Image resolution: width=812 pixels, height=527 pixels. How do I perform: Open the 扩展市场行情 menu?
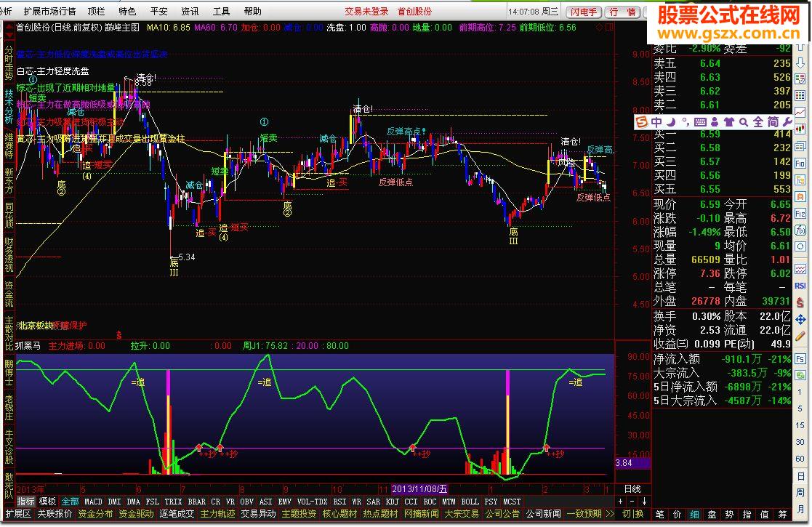pos(49,11)
